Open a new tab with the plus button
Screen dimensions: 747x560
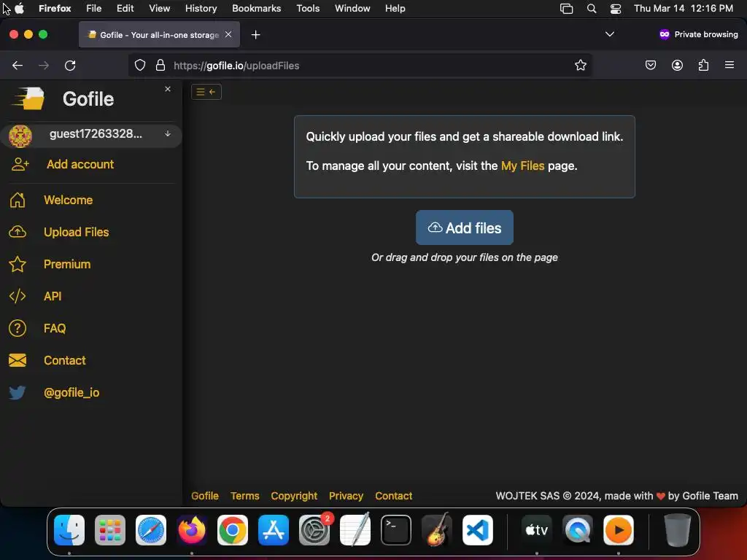[256, 35]
